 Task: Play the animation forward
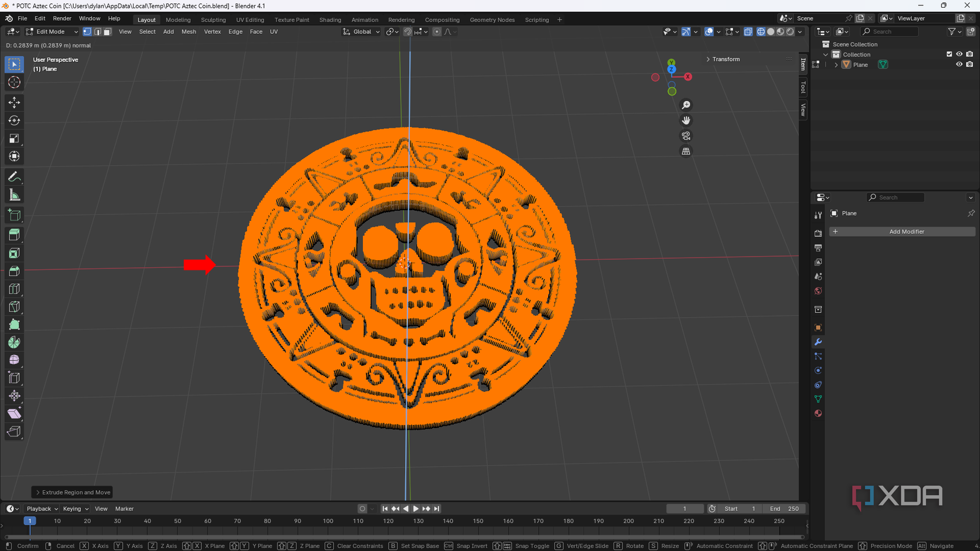416,509
